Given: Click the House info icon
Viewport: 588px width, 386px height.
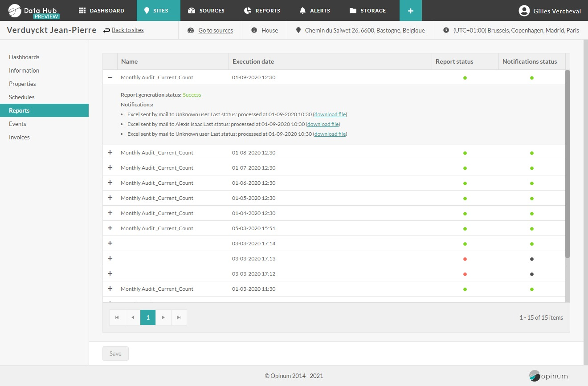Looking at the screenshot, I should tap(254, 30).
